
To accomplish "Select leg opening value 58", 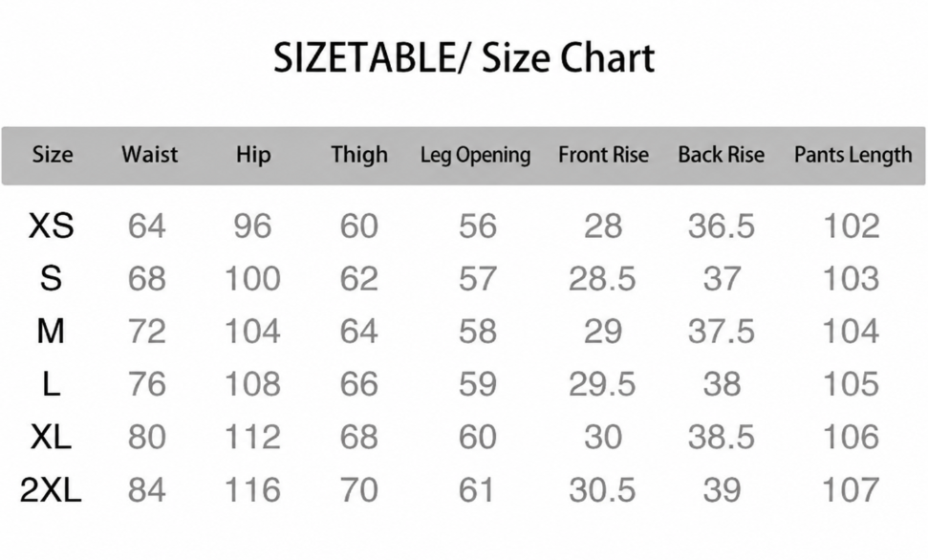I will point(478,332).
